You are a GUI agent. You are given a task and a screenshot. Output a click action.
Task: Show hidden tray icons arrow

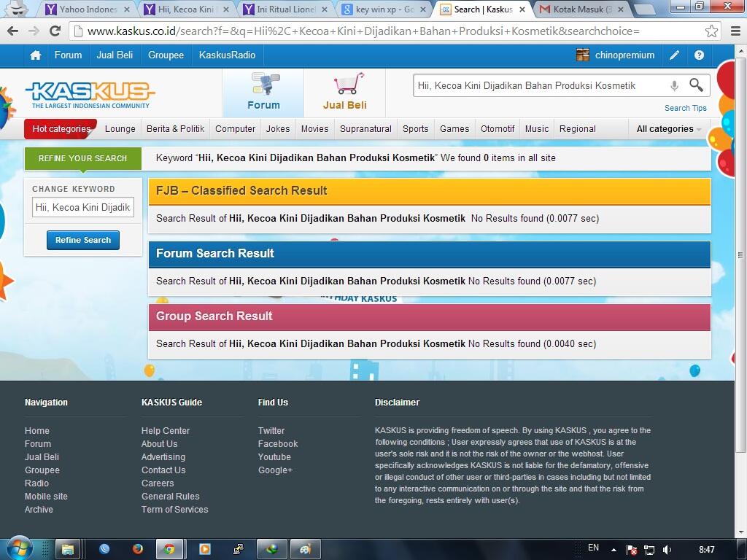tap(614, 550)
